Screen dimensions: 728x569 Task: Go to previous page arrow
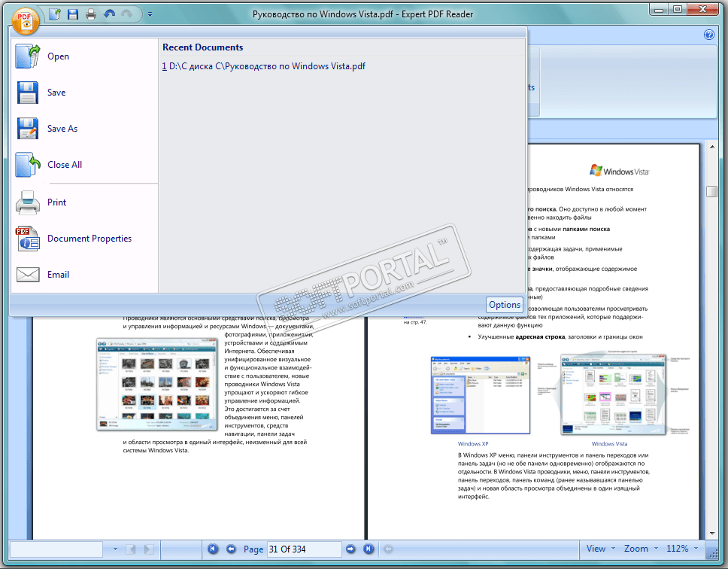coord(231,549)
